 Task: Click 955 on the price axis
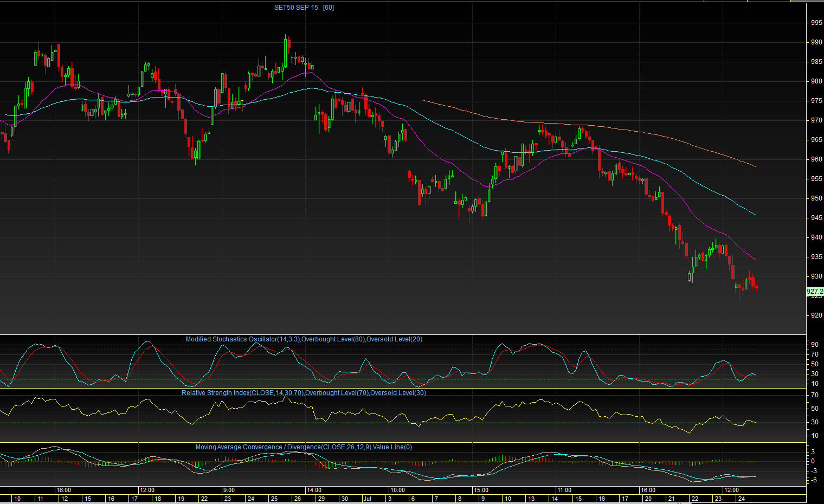[x=816, y=179]
